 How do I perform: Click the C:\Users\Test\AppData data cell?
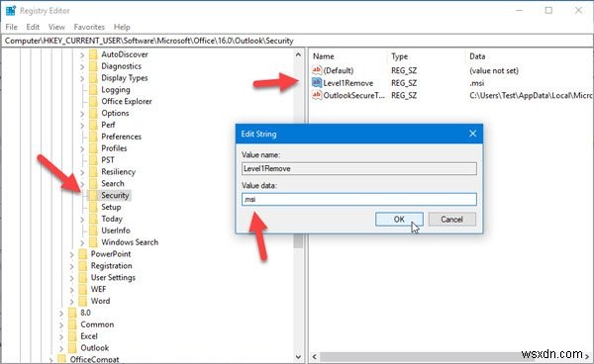(531, 95)
